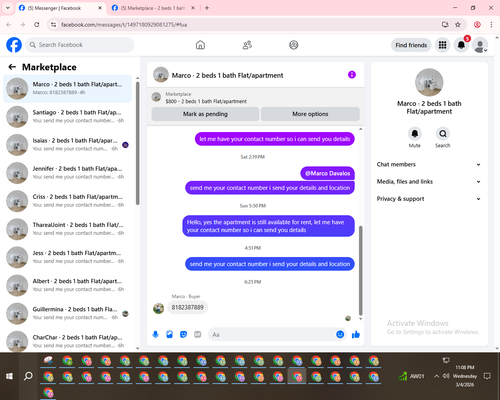Viewport: 500px width, 400px height.
Task: Open the emoji picker in message box
Action: coord(340,334)
